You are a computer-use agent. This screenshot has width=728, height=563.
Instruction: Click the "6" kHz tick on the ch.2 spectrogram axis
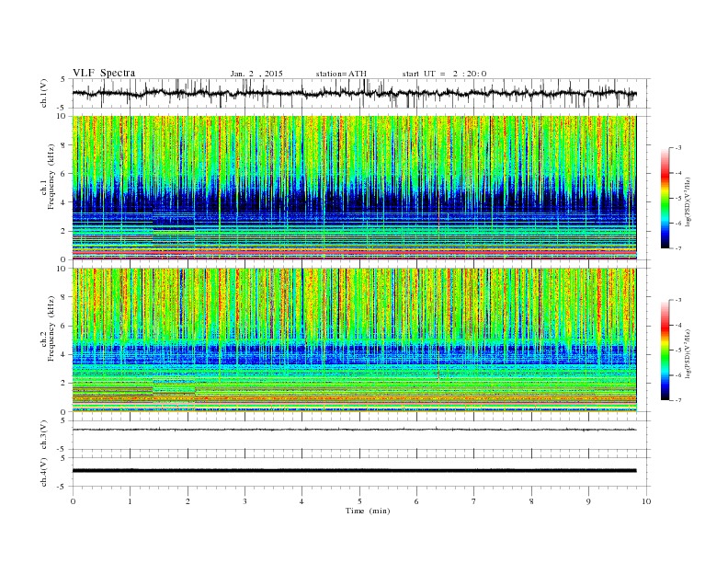click(64, 326)
